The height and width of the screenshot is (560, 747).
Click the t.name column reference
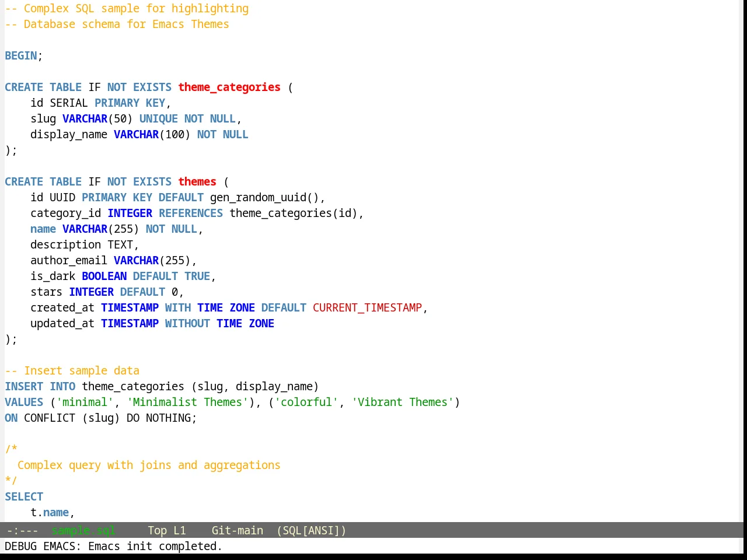coord(50,512)
